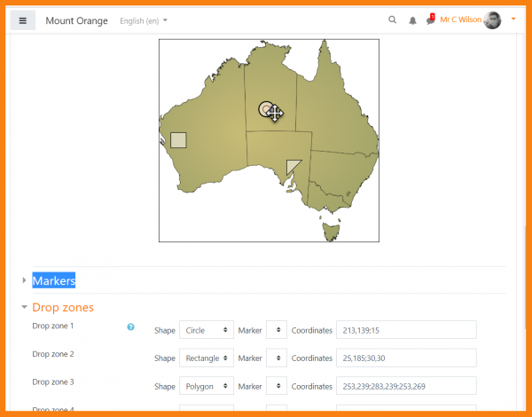532x417 pixels.
Task: Click the search magnifier icon
Action: point(393,20)
